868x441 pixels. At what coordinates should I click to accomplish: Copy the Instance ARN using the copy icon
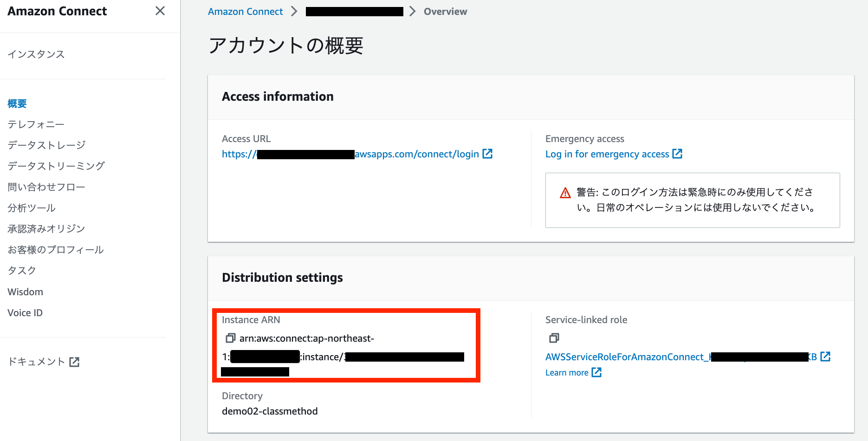[x=230, y=338]
